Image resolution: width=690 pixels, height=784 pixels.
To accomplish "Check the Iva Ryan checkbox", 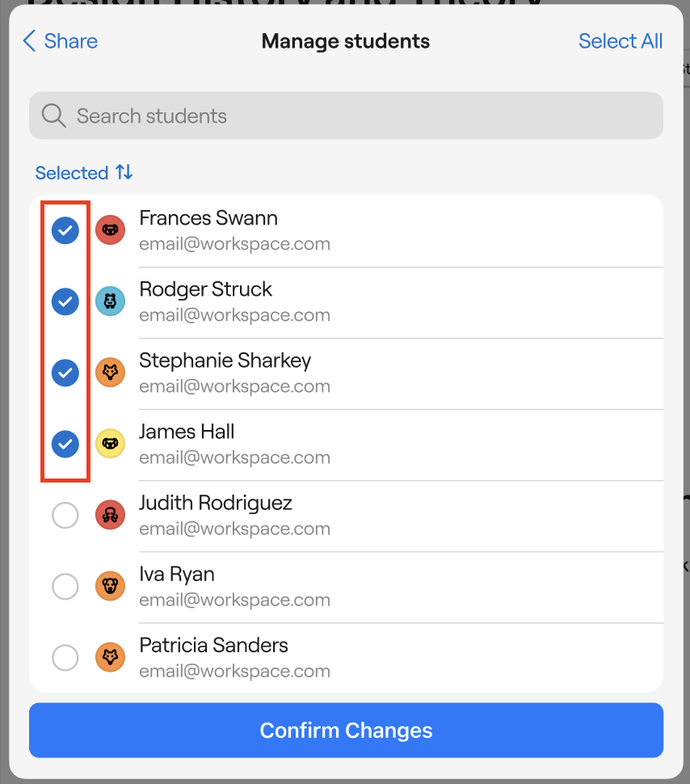I will point(65,586).
